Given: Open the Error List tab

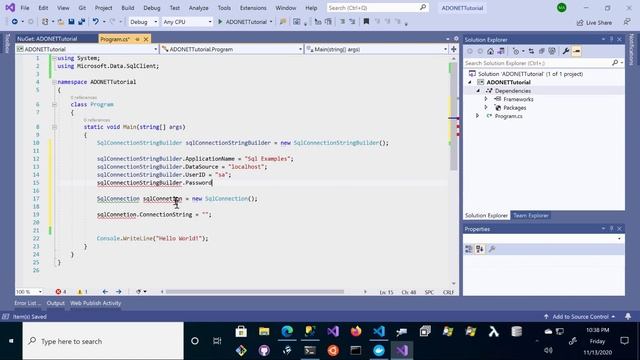Looking at the screenshot, I should click(x=27, y=303).
